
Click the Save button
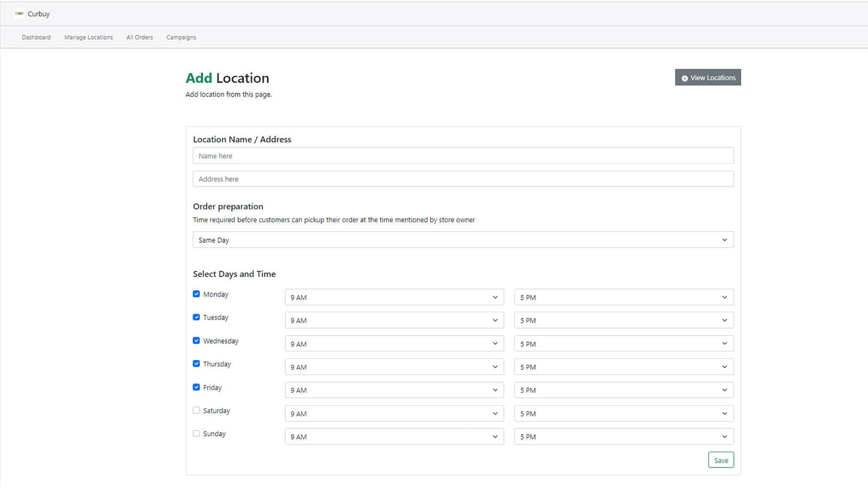[x=720, y=459]
